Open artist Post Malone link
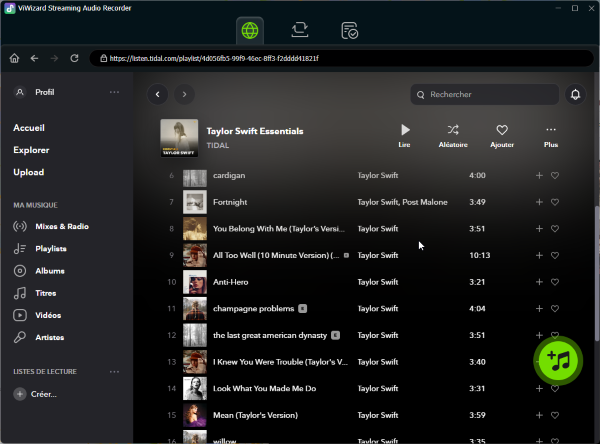This screenshot has height=444, width=600. (x=425, y=202)
